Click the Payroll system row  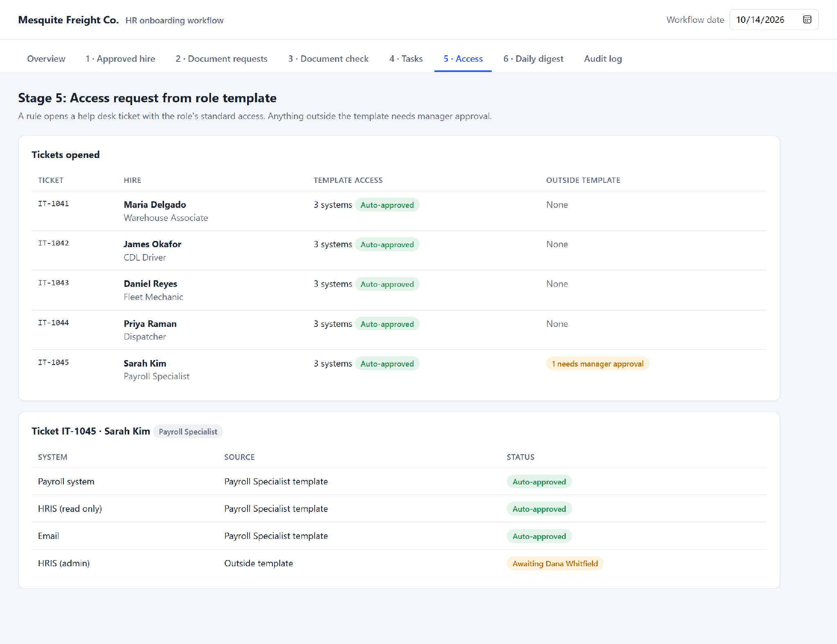(x=399, y=482)
